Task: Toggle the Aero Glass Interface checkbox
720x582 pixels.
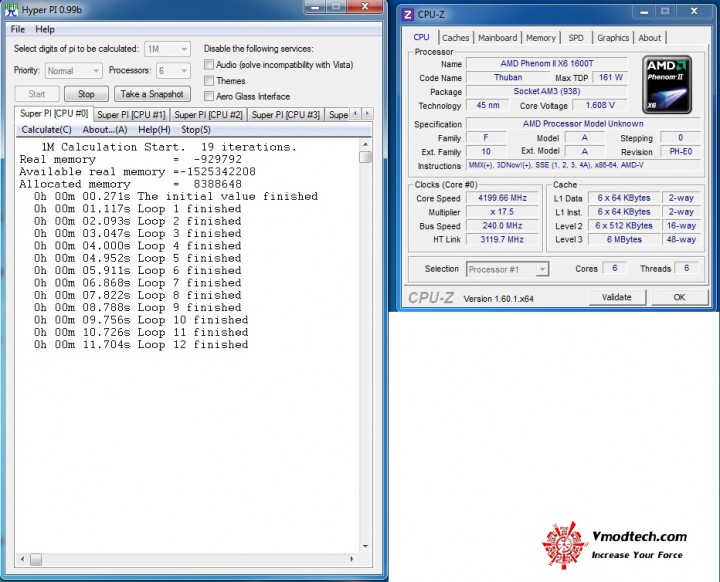Action: (x=209, y=96)
